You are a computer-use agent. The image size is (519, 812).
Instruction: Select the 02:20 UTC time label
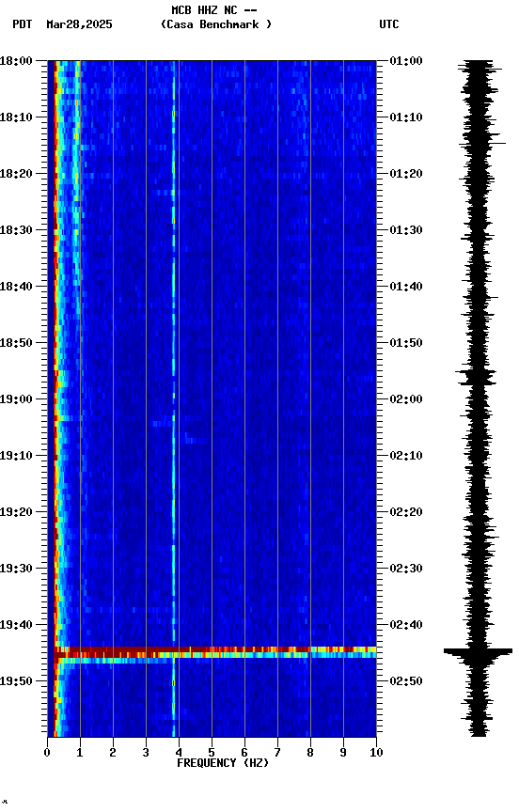point(406,512)
